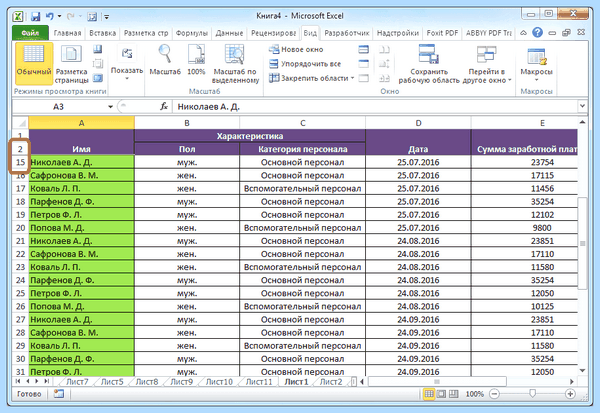Open the Надстройки ribbon tab
Screen dimensions: 600x413
coord(398,33)
